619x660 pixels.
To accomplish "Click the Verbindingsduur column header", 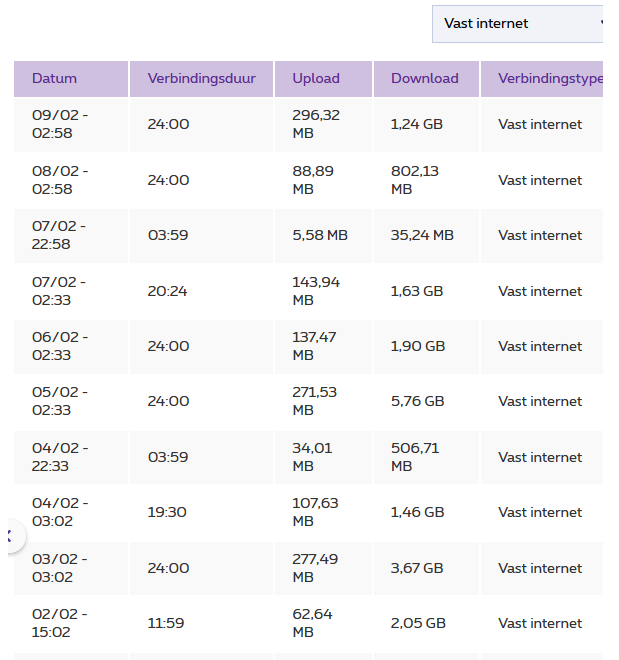I will 202,79.
